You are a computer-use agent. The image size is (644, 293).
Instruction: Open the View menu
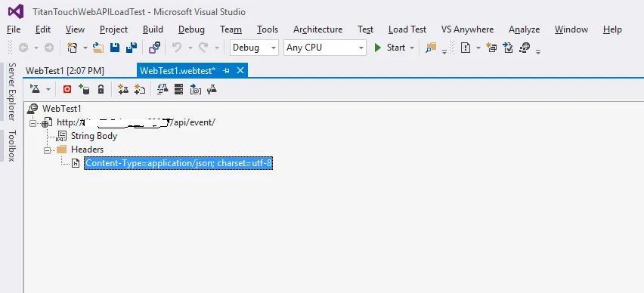(x=75, y=29)
